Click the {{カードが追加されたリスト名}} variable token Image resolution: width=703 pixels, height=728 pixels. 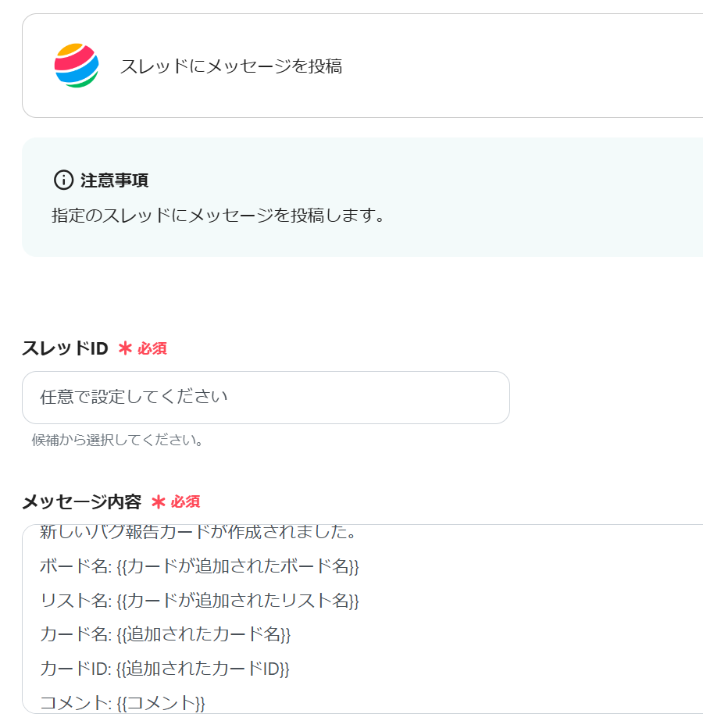[x=237, y=600]
